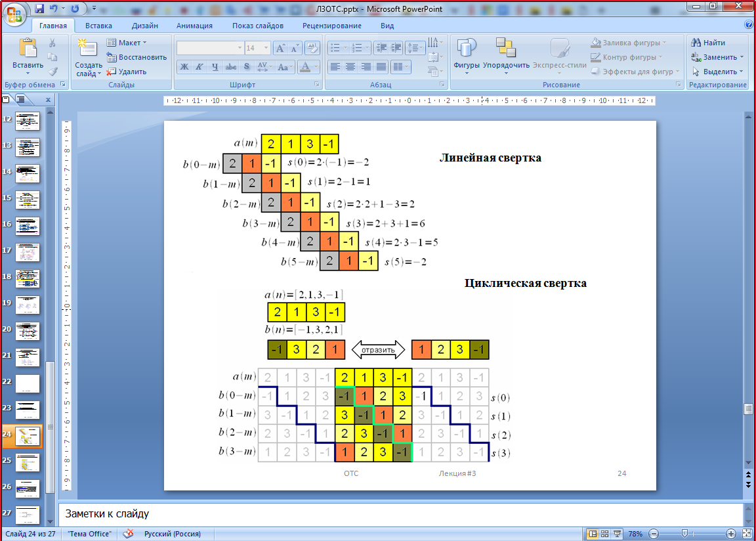The width and height of the screenshot is (756, 541).
Task: Select slide 25 thumbnail
Action: pyautogui.click(x=28, y=462)
